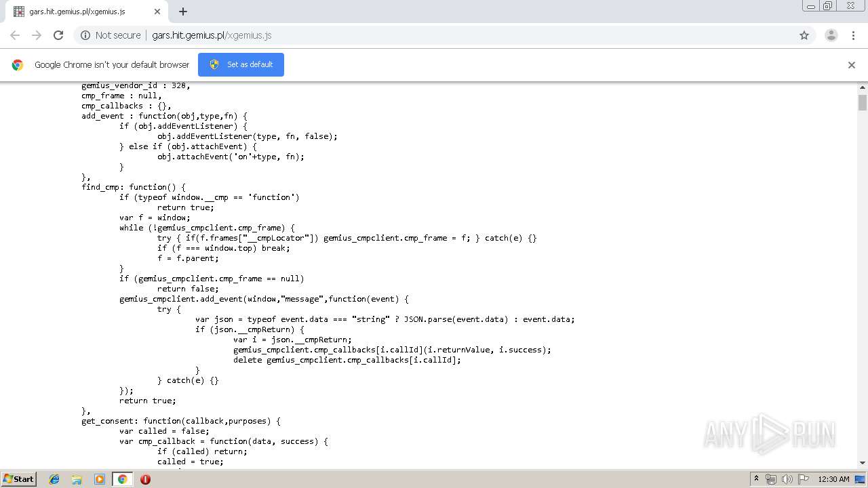This screenshot has width=868, height=488.
Task: Go forward using the browser forward arrow
Action: pos(37,35)
